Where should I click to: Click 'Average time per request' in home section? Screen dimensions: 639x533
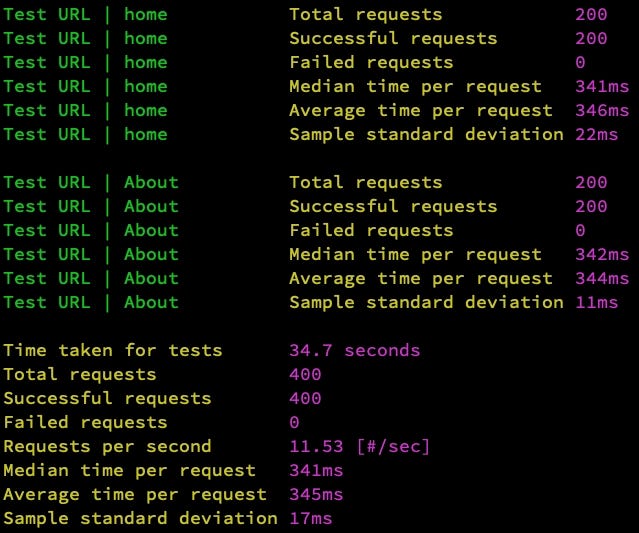point(421,111)
